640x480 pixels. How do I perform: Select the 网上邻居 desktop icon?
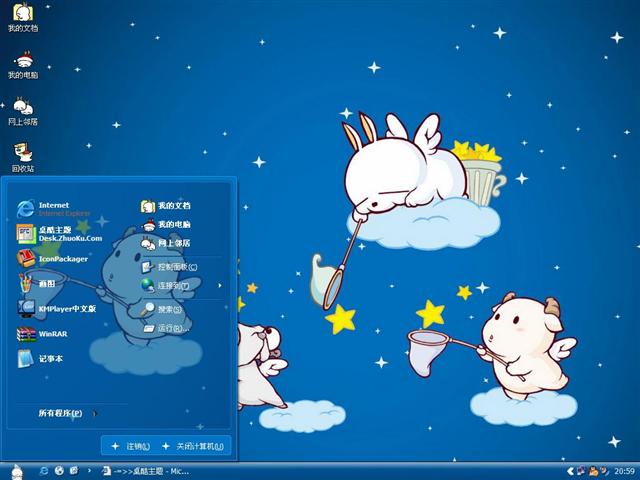click(23, 111)
